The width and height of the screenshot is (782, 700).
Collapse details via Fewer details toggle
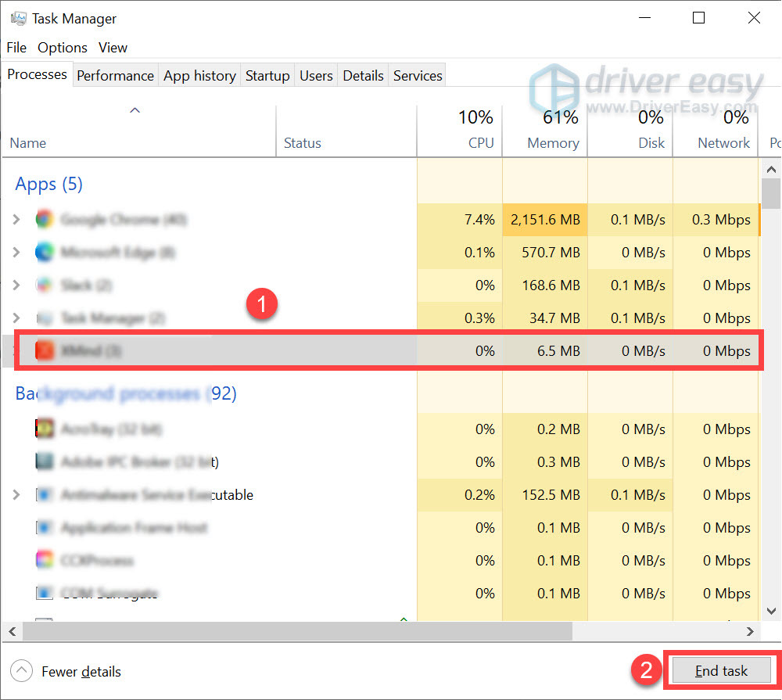coord(65,671)
